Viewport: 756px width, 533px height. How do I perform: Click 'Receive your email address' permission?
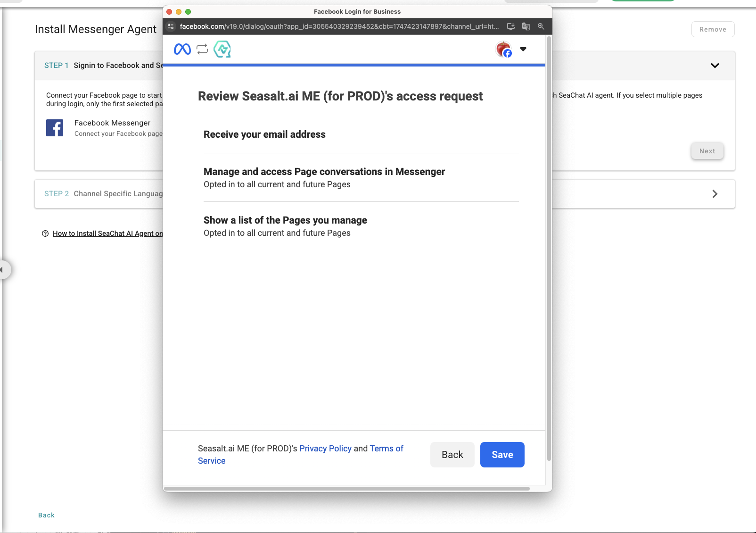[264, 134]
